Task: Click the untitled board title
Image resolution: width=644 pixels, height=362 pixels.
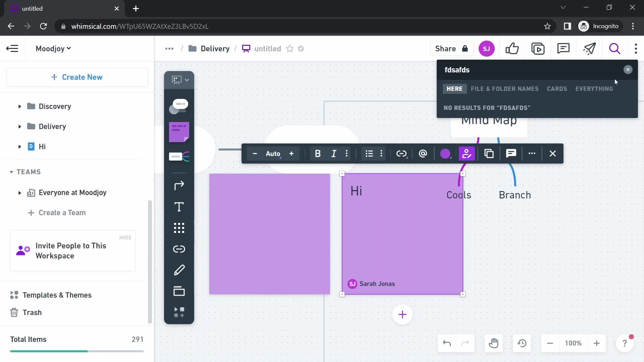Action: pyautogui.click(x=268, y=49)
